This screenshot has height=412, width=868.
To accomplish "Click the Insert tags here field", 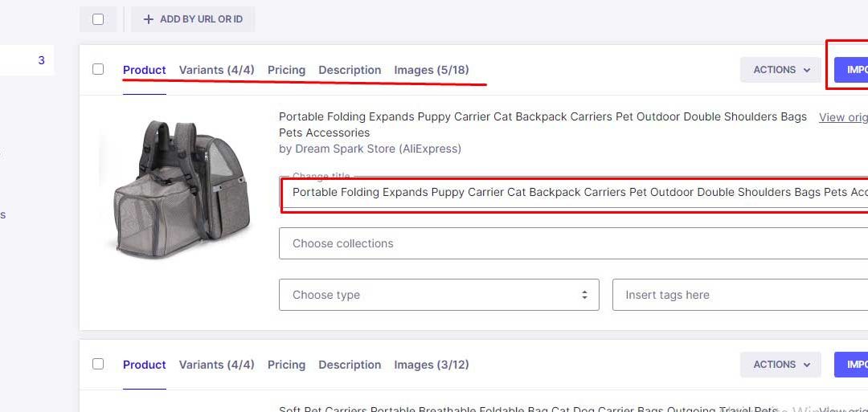I will [739, 295].
